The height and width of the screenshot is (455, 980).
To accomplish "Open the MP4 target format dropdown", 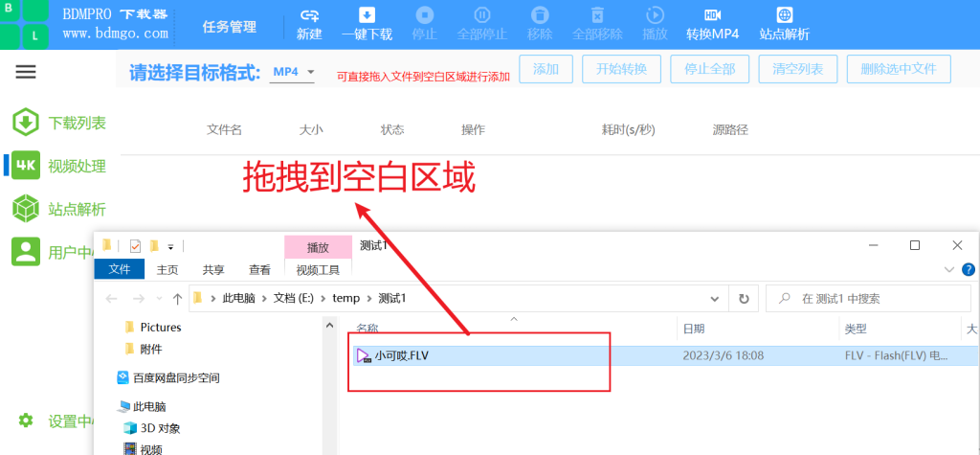I will click(x=293, y=73).
